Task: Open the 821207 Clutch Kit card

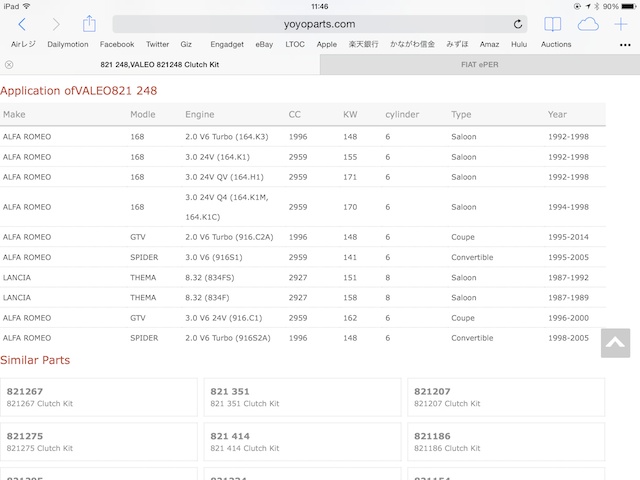Action: click(x=506, y=397)
